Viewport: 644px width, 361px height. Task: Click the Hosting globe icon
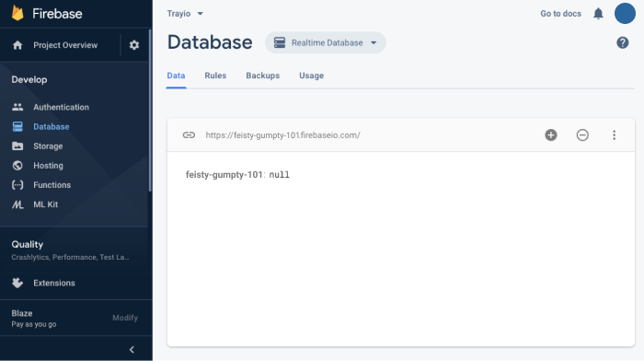pos(17,165)
